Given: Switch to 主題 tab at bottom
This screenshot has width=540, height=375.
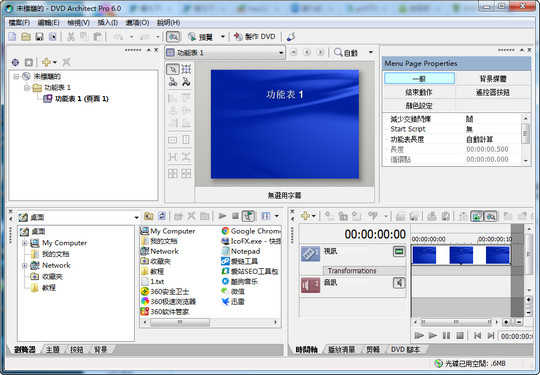Looking at the screenshot, I should tap(53, 350).
